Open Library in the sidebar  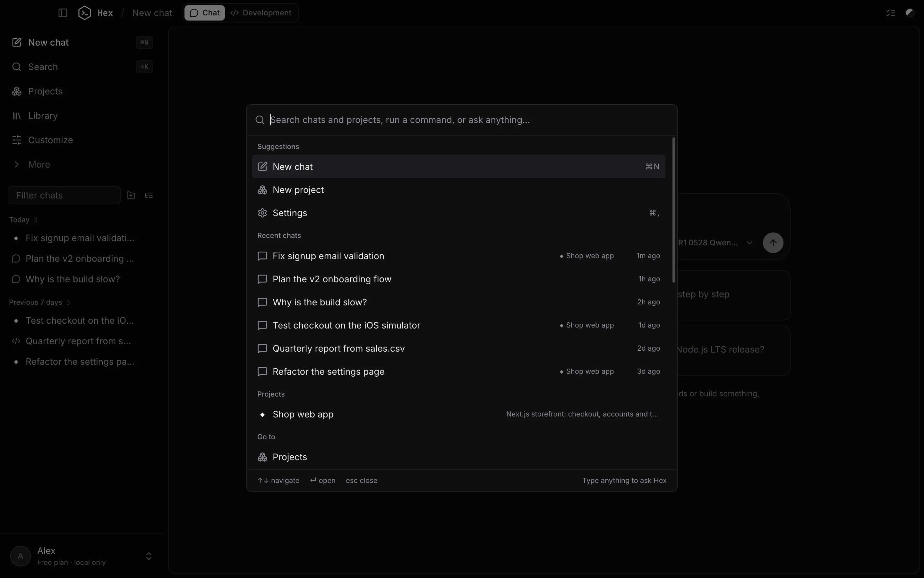(x=82, y=116)
